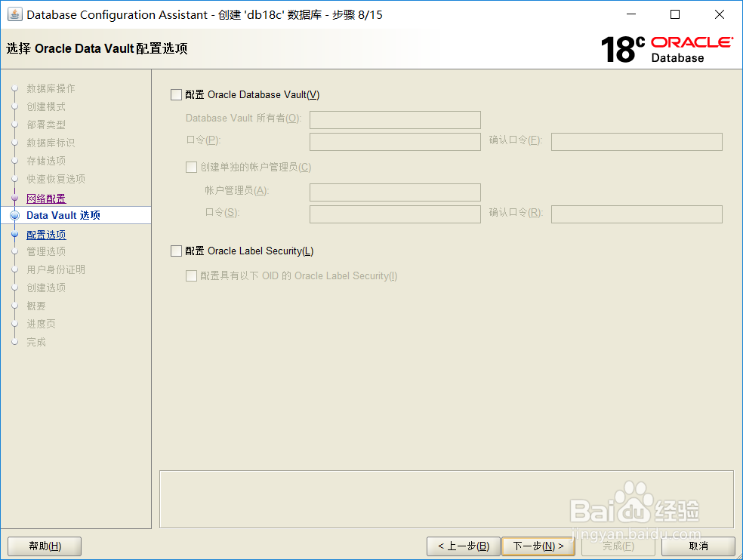Click the node icon beside 存储选项 step
Screen dimensions: 743x560
tap(14, 161)
